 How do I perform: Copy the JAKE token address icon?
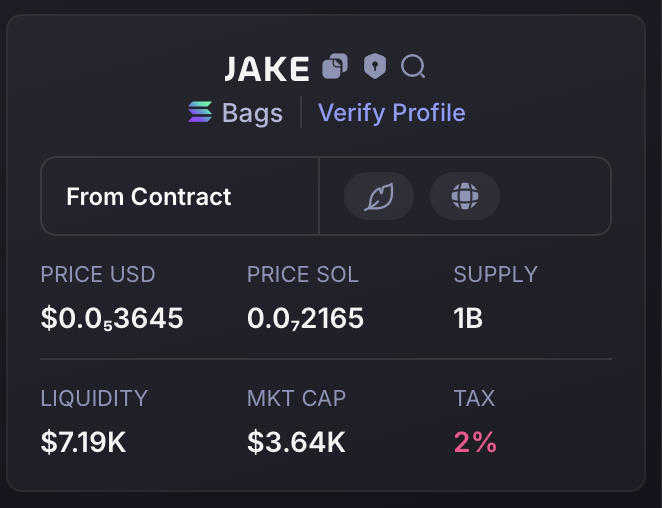(x=335, y=66)
